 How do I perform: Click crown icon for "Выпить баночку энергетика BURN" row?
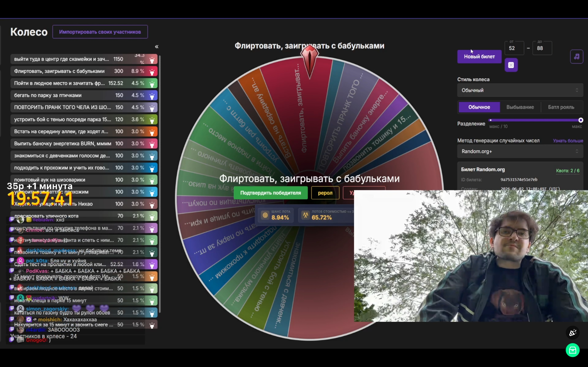152,144
